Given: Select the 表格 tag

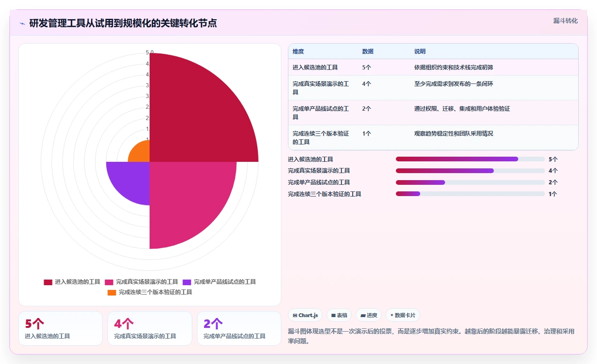Looking at the screenshot, I should 339,315.
